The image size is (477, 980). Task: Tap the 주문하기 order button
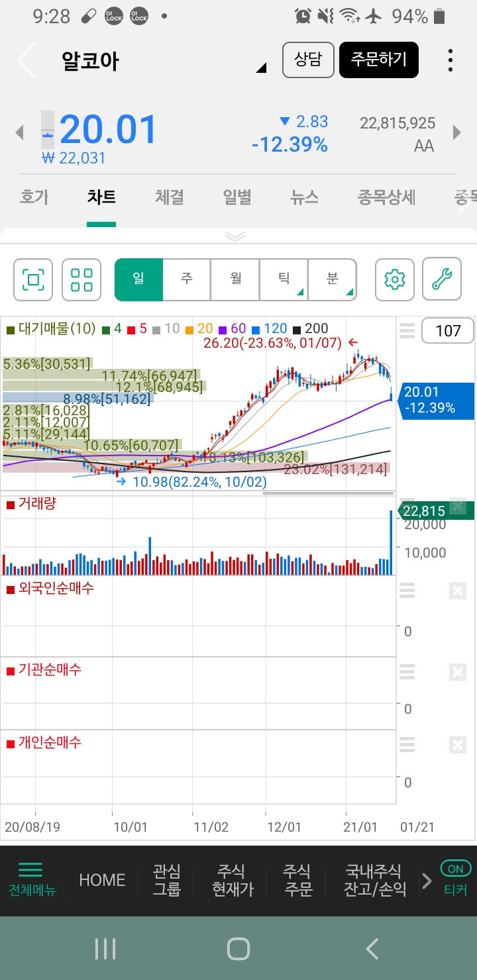[379, 60]
